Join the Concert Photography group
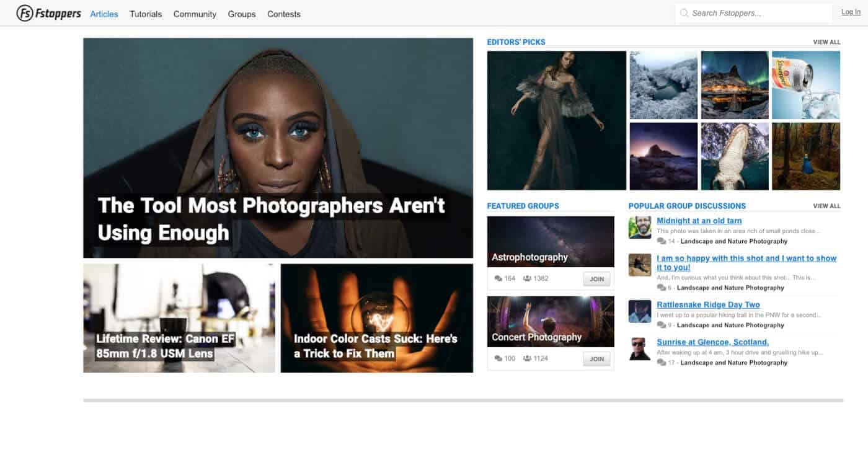Screen dimensions: 868x460 [x=596, y=359]
